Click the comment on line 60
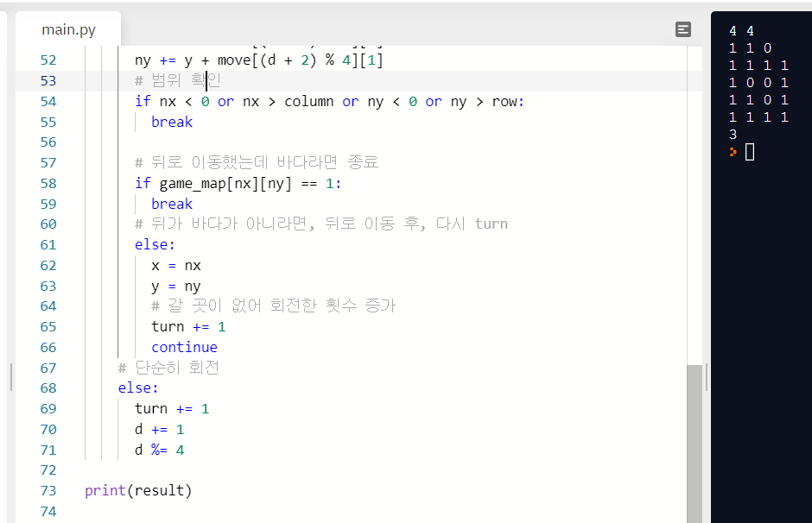Viewport: 812px width, 523px height. pyautogui.click(x=321, y=224)
